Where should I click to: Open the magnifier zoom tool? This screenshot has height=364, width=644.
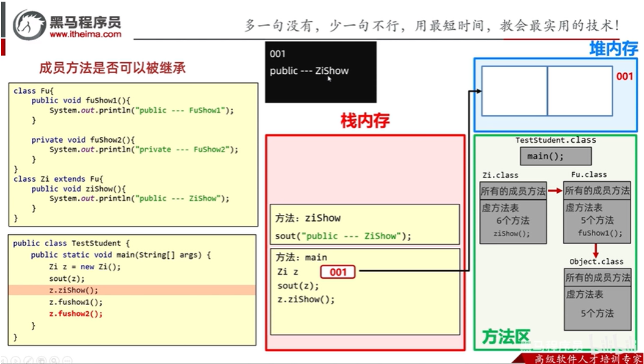pos(54,361)
